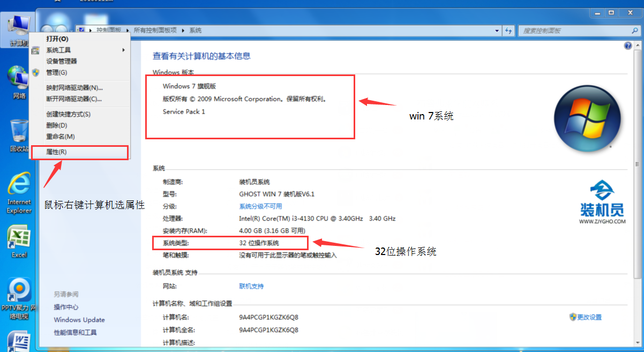The image size is (644, 352).
Task: Open the 联机支持 website link
Action: pos(251,286)
